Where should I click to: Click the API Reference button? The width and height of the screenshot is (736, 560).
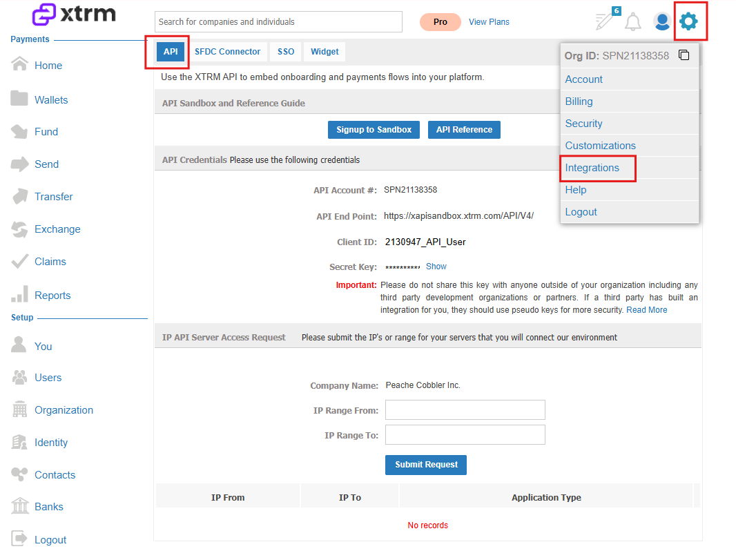click(464, 130)
